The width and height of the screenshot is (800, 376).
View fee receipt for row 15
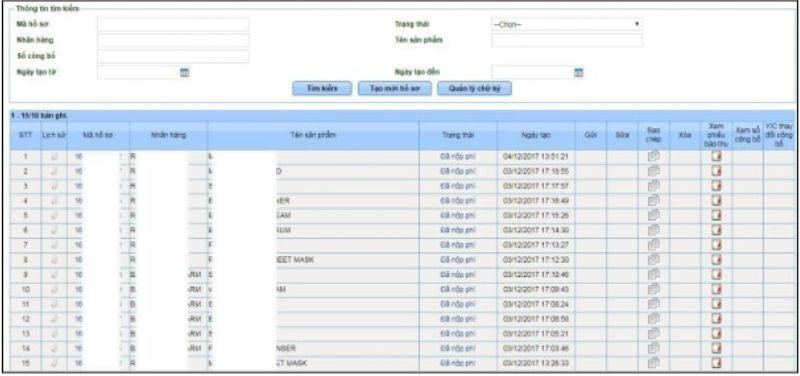717,363
